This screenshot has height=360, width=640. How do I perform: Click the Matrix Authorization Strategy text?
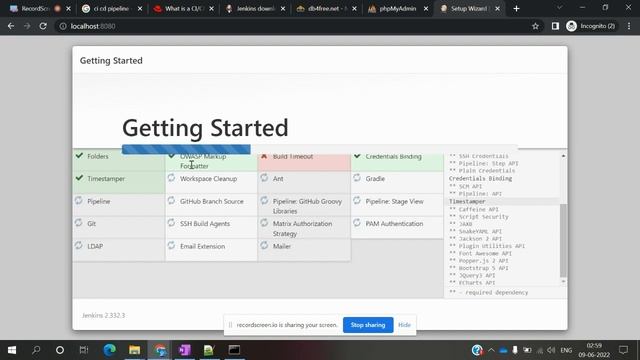click(302, 229)
